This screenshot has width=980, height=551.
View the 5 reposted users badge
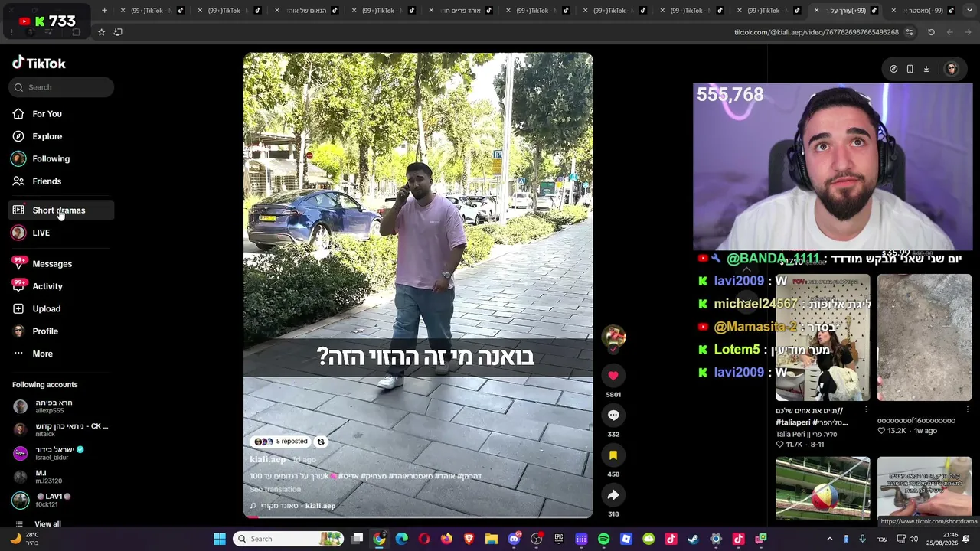[x=281, y=442]
